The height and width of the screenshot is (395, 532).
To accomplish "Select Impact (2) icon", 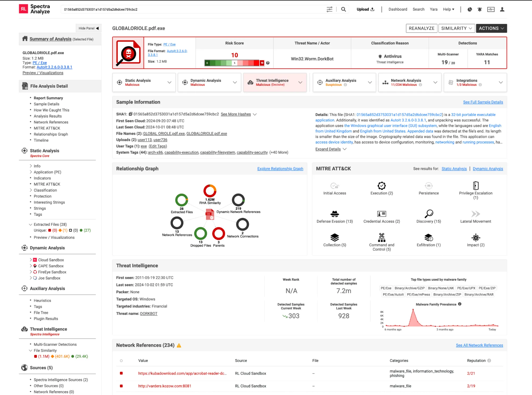I will coord(476,237).
